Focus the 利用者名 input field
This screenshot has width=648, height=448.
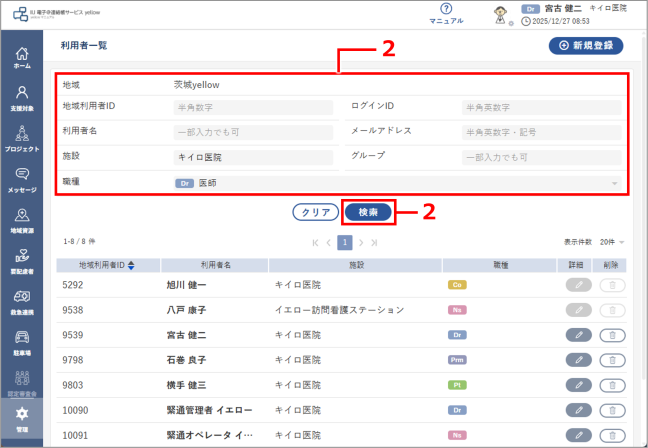click(252, 131)
